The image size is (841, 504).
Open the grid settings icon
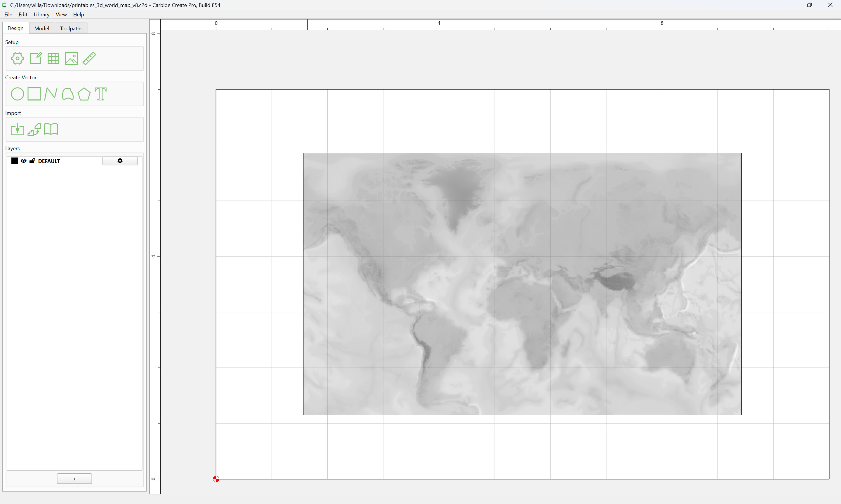(x=53, y=58)
